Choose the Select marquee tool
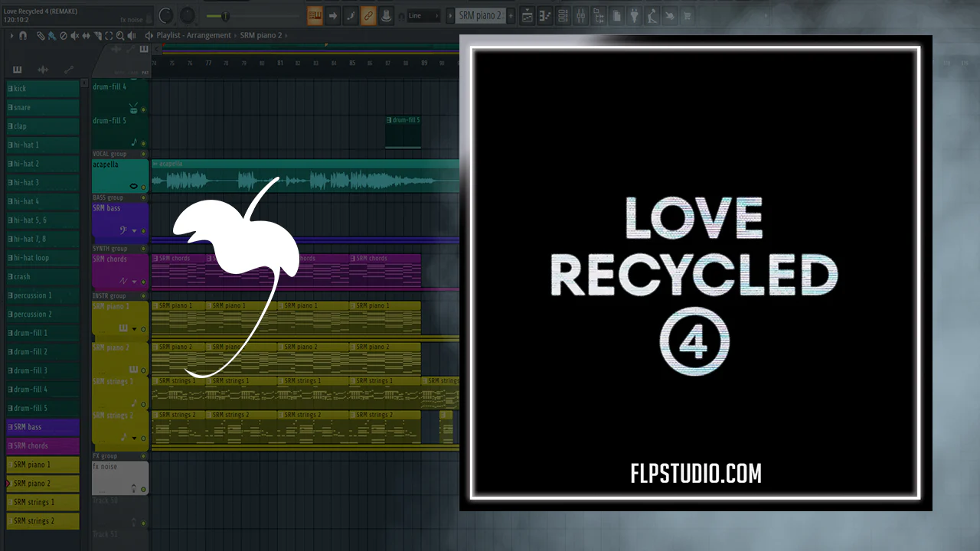 tap(109, 35)
